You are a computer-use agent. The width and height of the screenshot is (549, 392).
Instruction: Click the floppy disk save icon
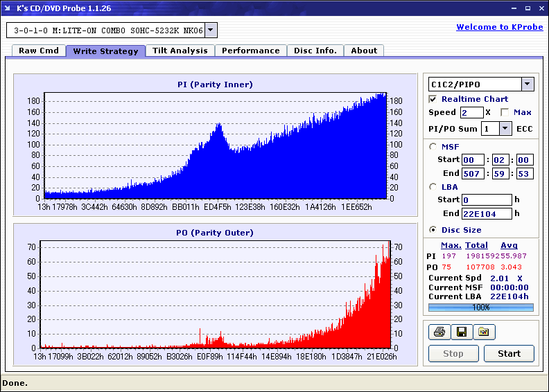462,332
